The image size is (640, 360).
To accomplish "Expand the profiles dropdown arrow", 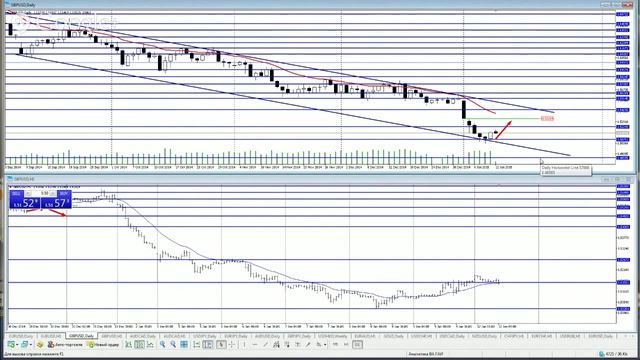I will 31,345.
